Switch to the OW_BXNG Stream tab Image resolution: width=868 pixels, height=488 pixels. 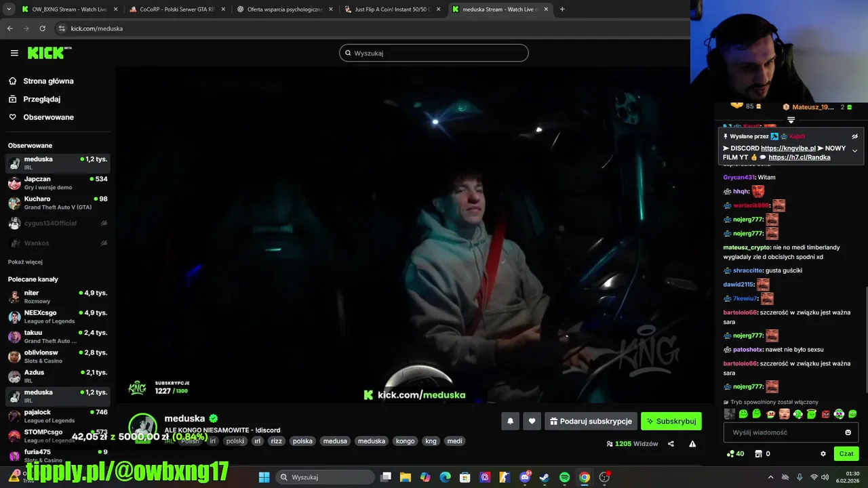70,9
